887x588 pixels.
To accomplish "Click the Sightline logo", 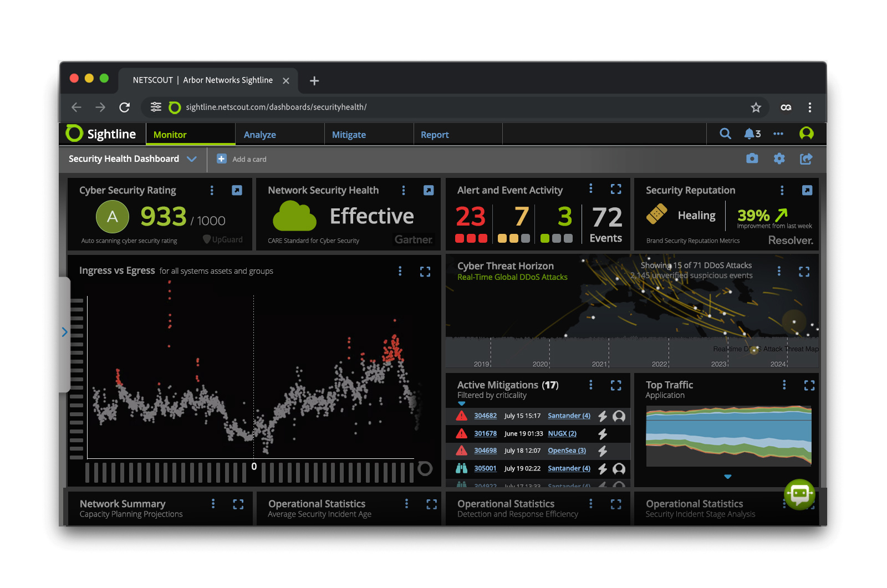I will (101, 134).
